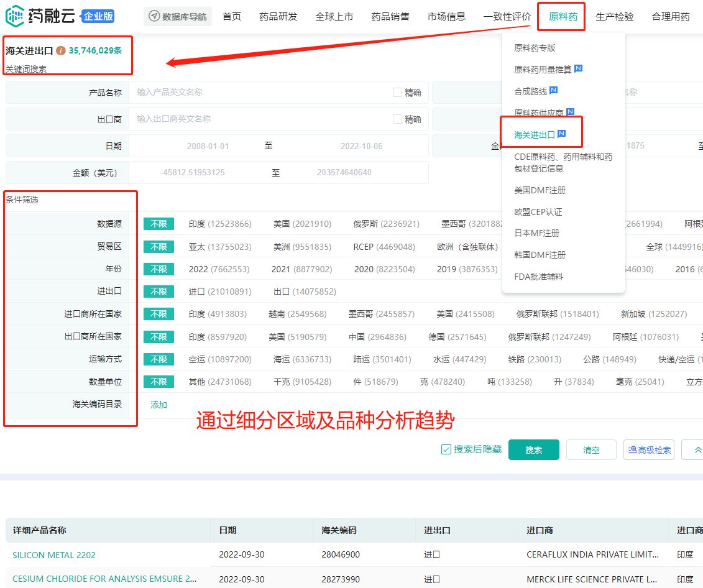Screen dimensions: 703x588
Task: Open the 药品研发 nav menu
Action: point(278,17)
